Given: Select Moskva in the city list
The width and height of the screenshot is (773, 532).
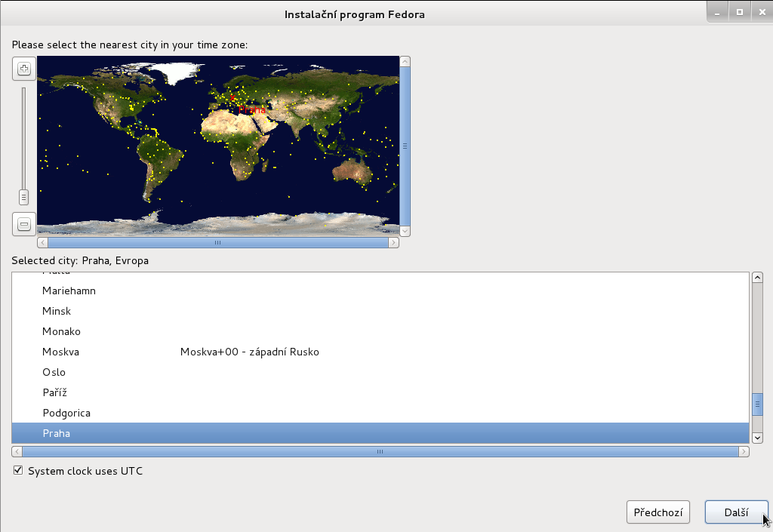Looking at the screenshot, I should [60, 352].
